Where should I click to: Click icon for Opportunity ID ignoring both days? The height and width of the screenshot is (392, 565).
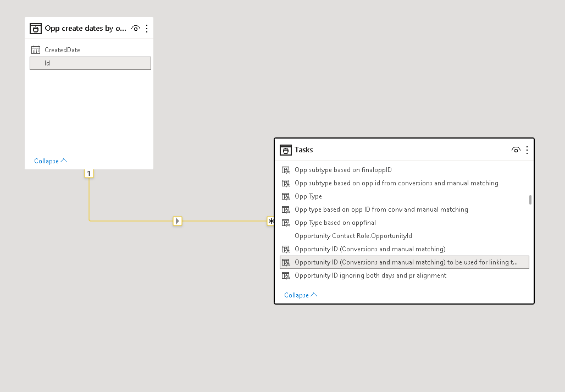coord(286,275)
